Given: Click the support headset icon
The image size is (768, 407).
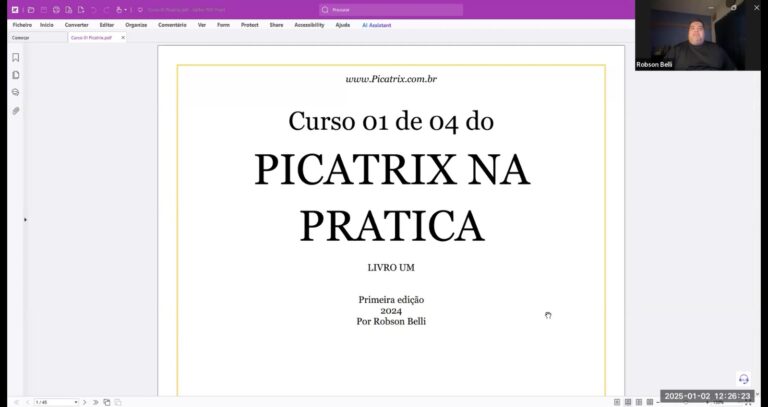Looking at the screenshot, I should pos(743,379).
